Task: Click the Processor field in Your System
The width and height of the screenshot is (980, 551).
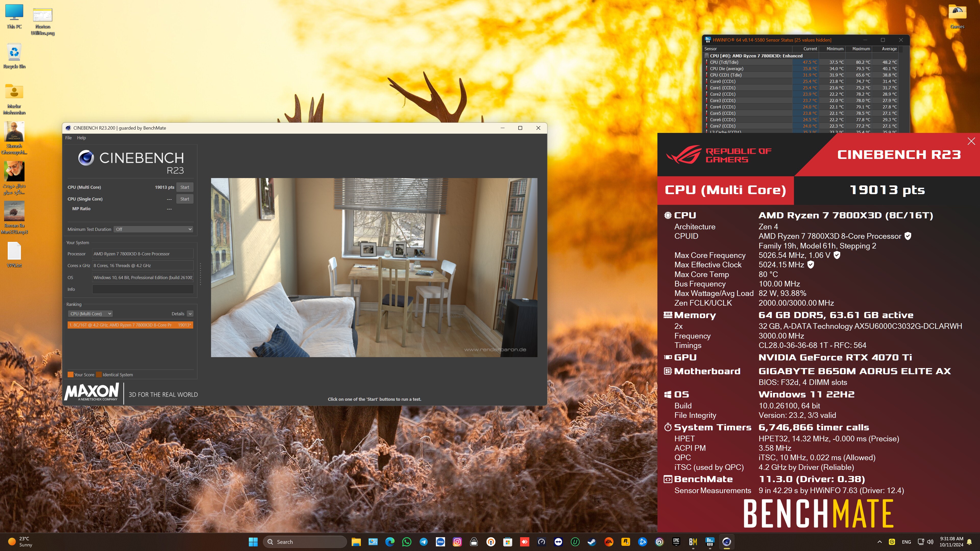Action: (143, 254)
